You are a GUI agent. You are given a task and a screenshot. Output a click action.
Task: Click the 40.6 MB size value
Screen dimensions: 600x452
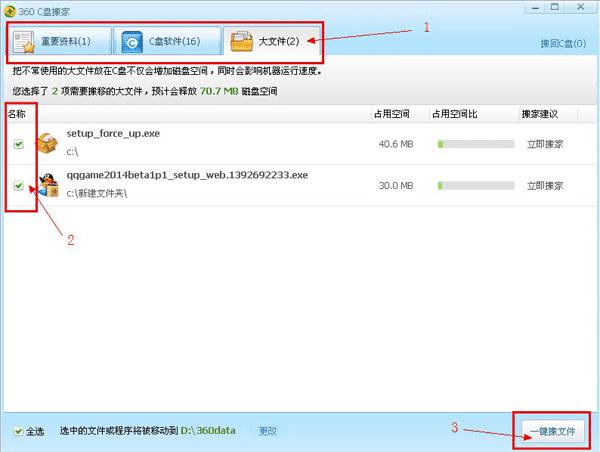coord(396,144)
